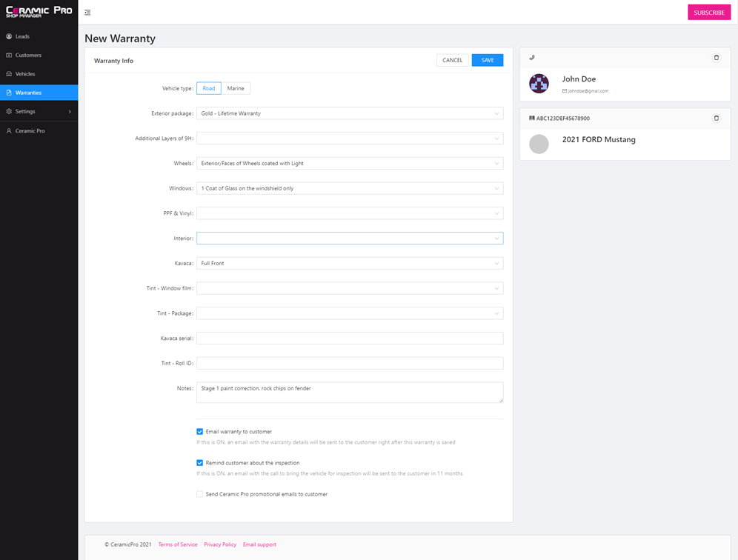Click the Vehicles sidebar icon
The image size is (738, 560).
9,74
